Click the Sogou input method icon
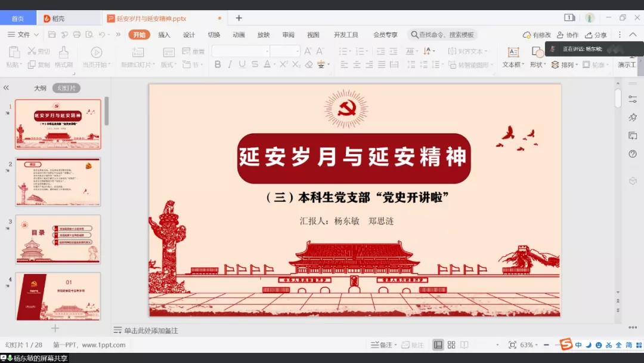The image size is (644, 363). 565,345
